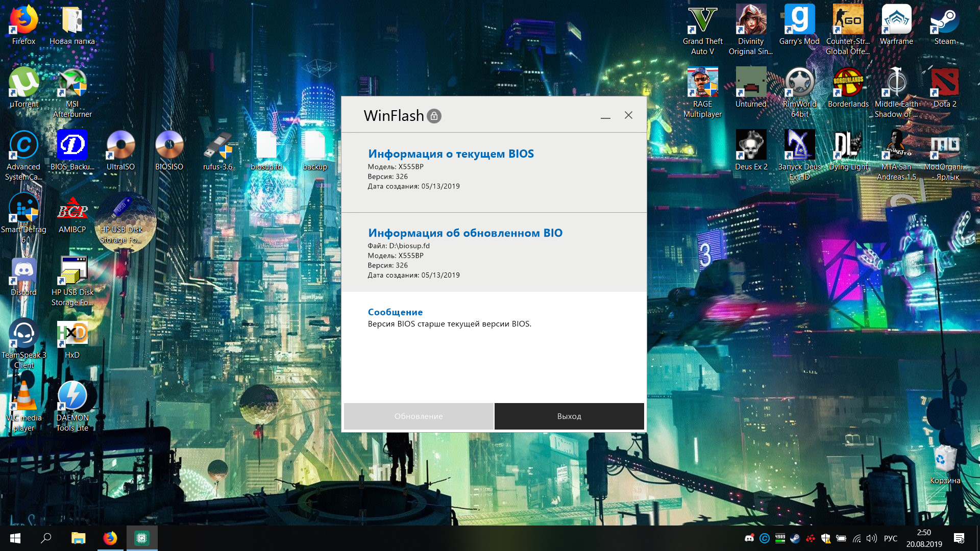Viewport: 980px width, 551px height.
Task: Open the volume speaker tray icon
Action: (x=871, y=538)
